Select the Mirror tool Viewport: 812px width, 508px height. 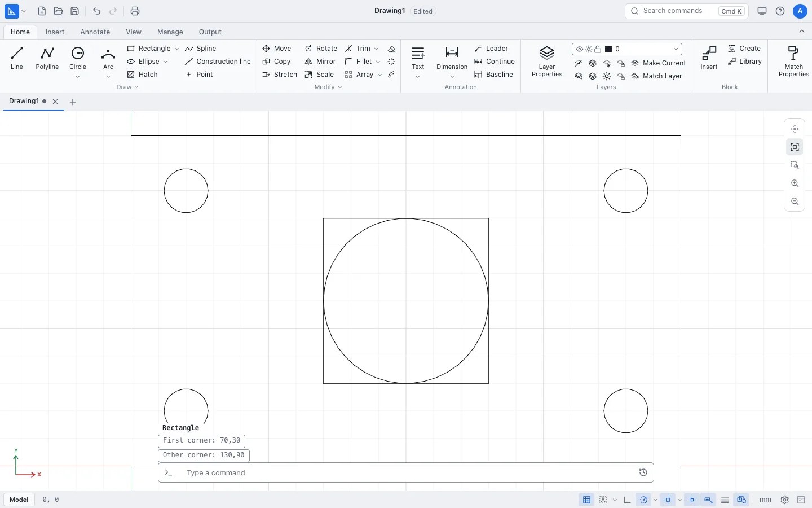coord(320,62)
